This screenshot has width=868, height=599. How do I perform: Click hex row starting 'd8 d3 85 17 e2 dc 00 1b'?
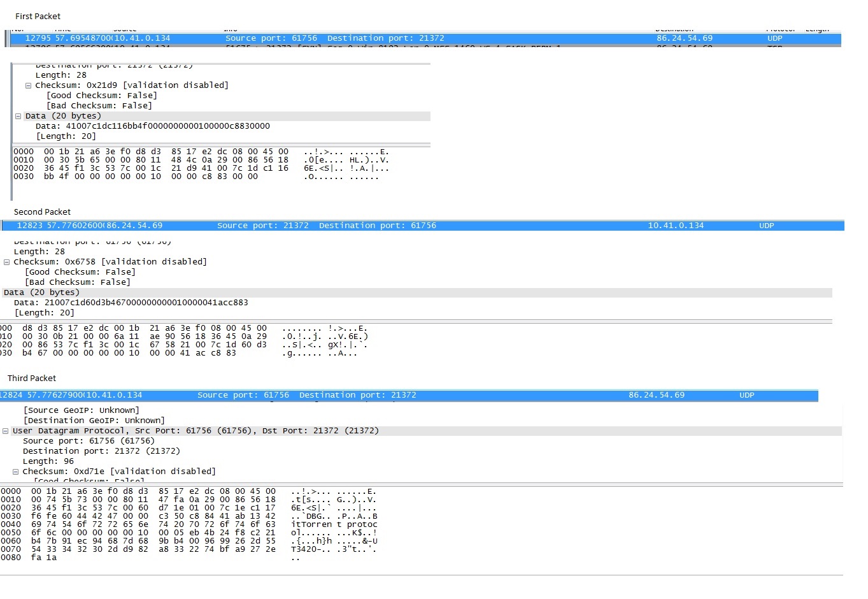click(x=185, y=328)
